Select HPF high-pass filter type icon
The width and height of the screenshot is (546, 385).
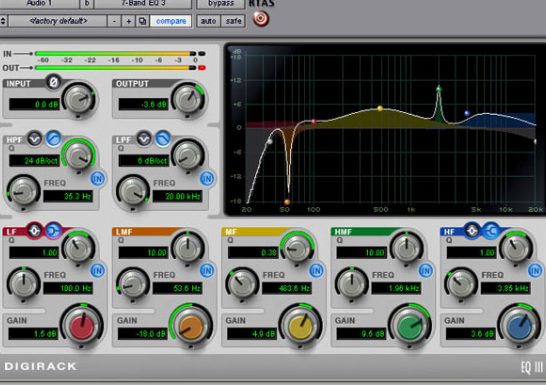click(x=53, y=139)
